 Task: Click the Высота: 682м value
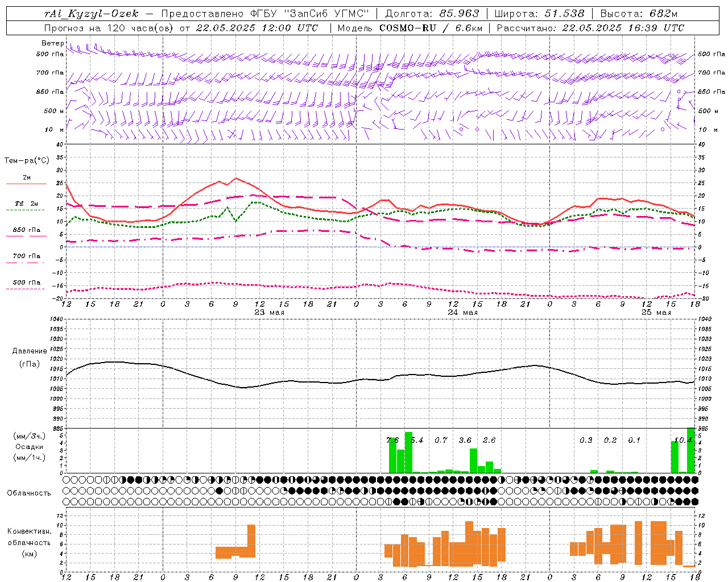[x=639, y=14]
